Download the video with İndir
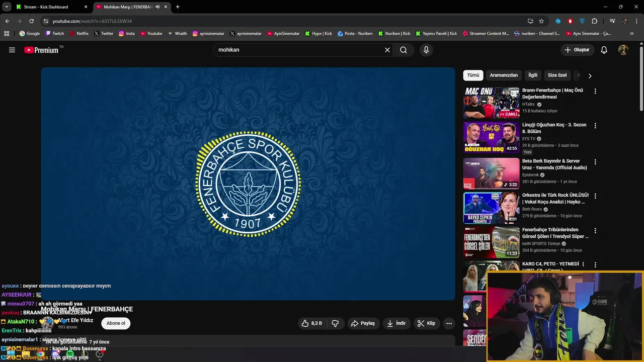 tap(396, 323)
